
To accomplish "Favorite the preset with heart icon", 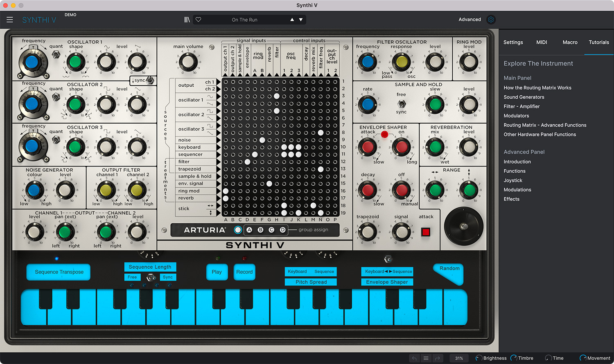I will point(199,20).
